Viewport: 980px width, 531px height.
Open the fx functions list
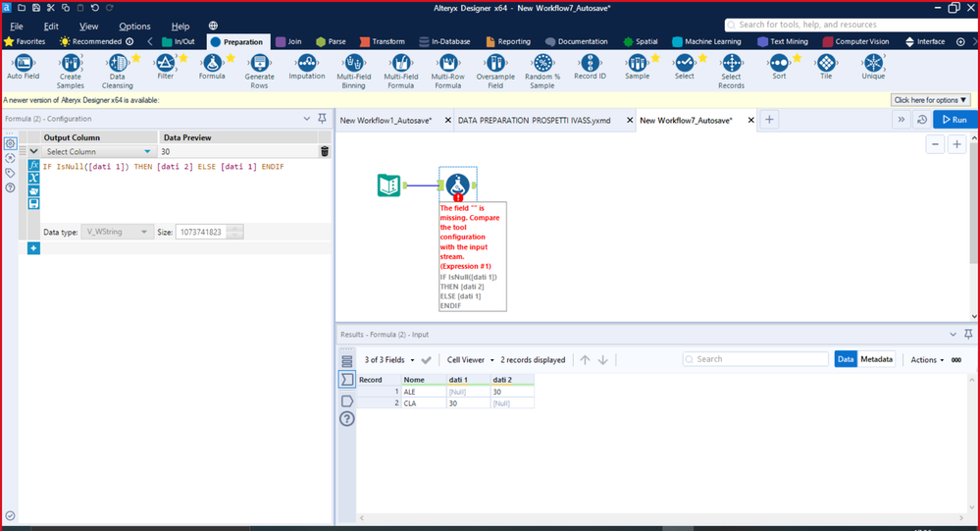pyautogui.click(x=33, y=165)
